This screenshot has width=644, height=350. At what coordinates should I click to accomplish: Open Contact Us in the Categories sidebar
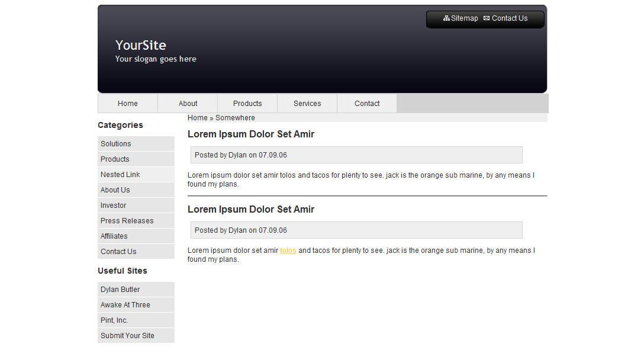pos(136,252)
